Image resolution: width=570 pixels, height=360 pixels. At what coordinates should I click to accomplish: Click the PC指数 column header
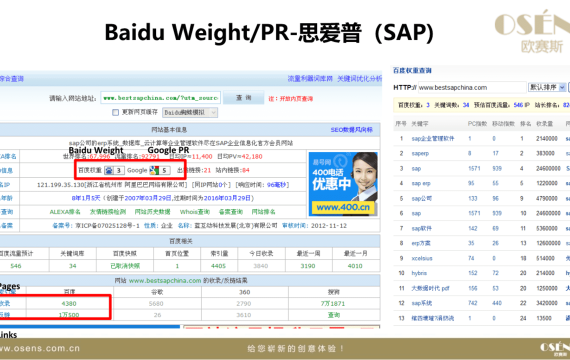[477, 124]
